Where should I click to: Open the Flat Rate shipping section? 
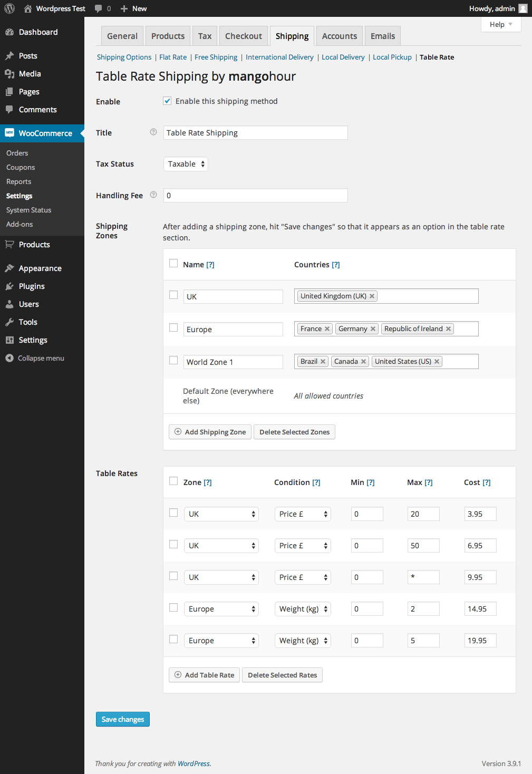pyautogui.click(x=173, y=57)
